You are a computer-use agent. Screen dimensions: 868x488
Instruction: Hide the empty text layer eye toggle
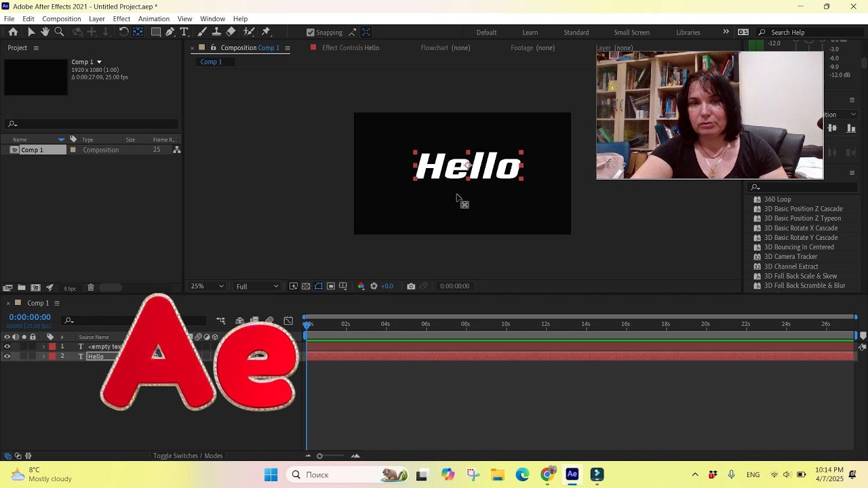(7, 346)
